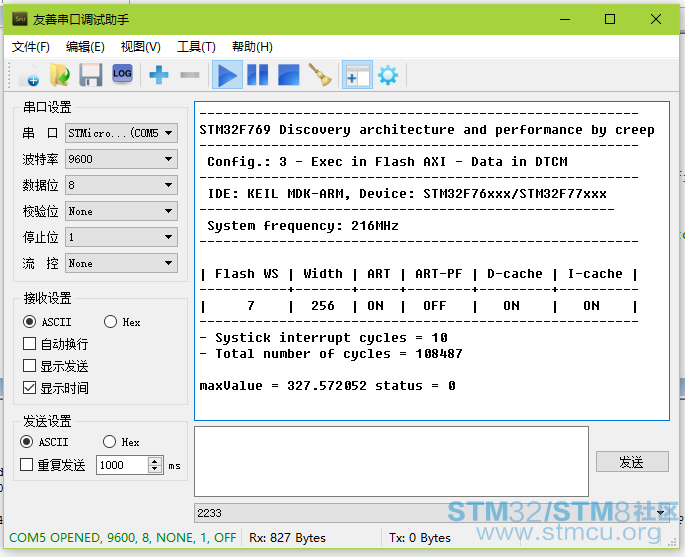The height and width of the screenshot is (557, 685).
Task: Open the baud rate (波特率) 9600 dropdown
Action: coord(121,159)
